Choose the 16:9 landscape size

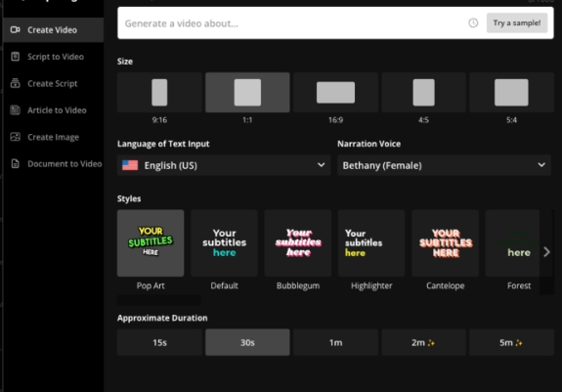pyautogui.click(x=335, y=93)
